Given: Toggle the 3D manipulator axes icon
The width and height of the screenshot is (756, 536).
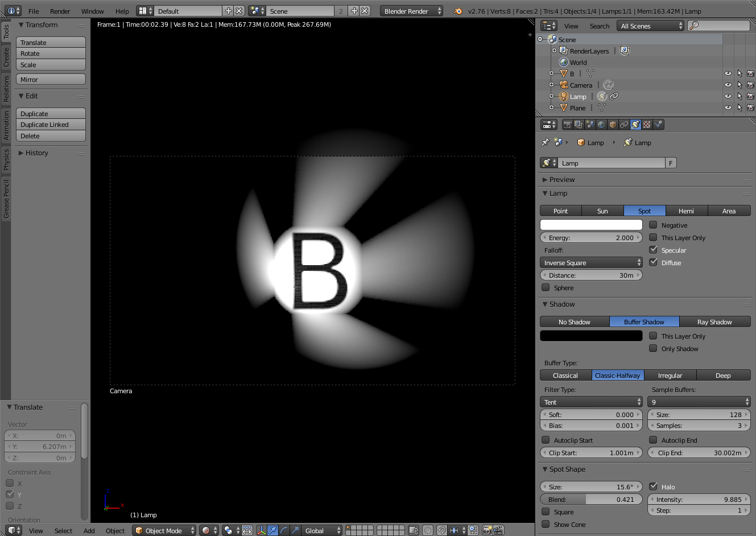Looking at the screenshot, I should pos(261,530).
